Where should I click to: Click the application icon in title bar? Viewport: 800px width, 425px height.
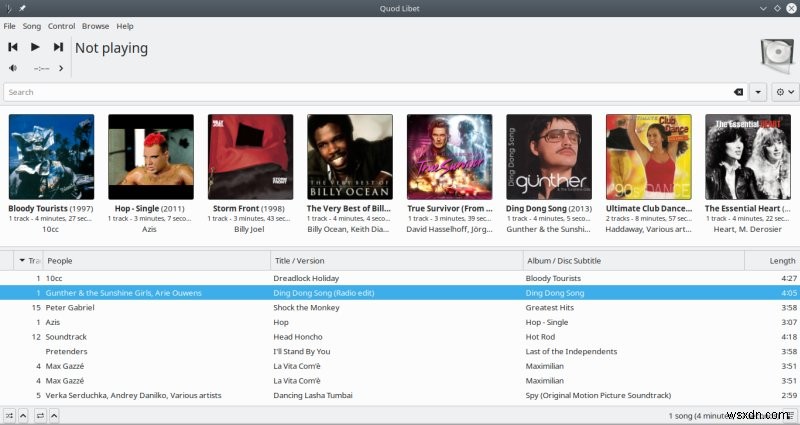click(x=9, y=8)
